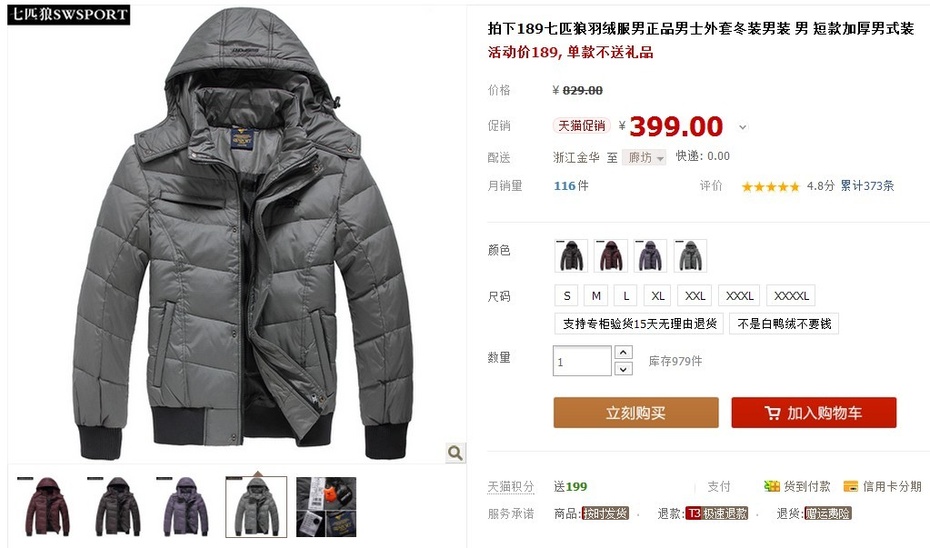Click the T3 极速退款 badge

[x=716, y=514]
